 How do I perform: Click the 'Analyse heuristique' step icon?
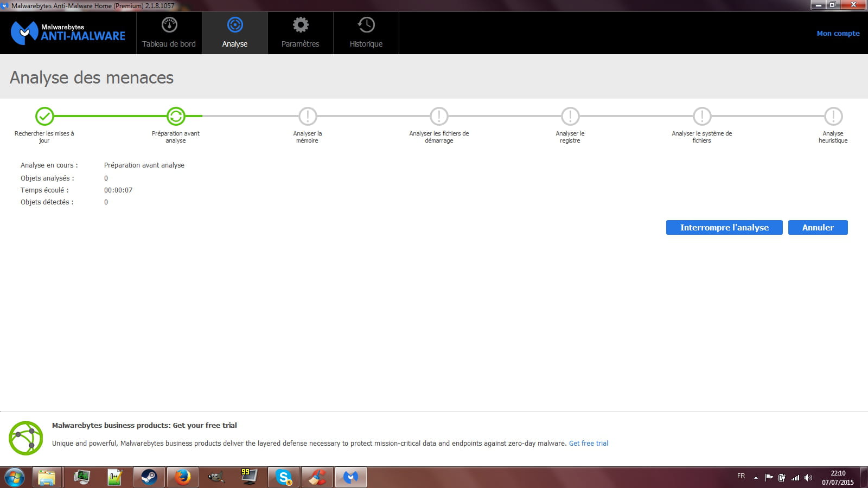(x=833, y=116)
